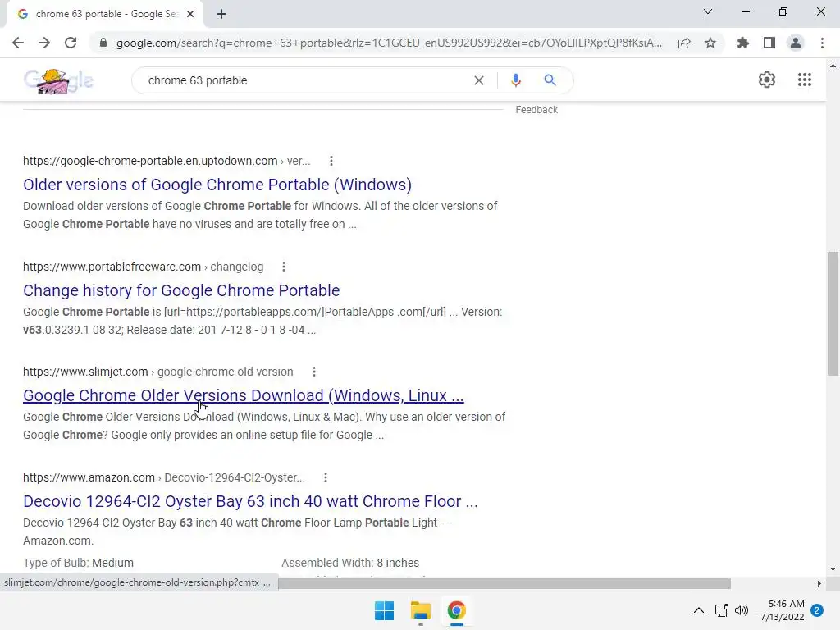Start voice search with microphone
This screenshot has height=630, width=840.
(516, 80)
